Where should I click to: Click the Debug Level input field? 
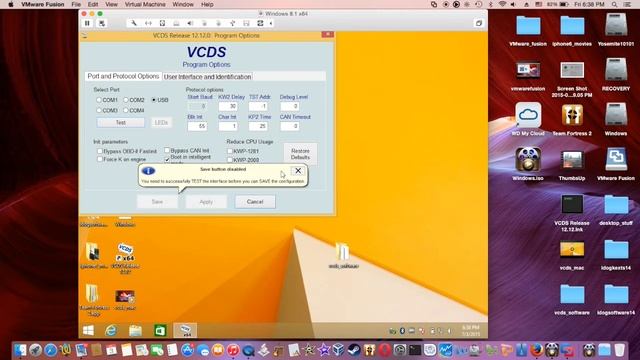point(289,106)
